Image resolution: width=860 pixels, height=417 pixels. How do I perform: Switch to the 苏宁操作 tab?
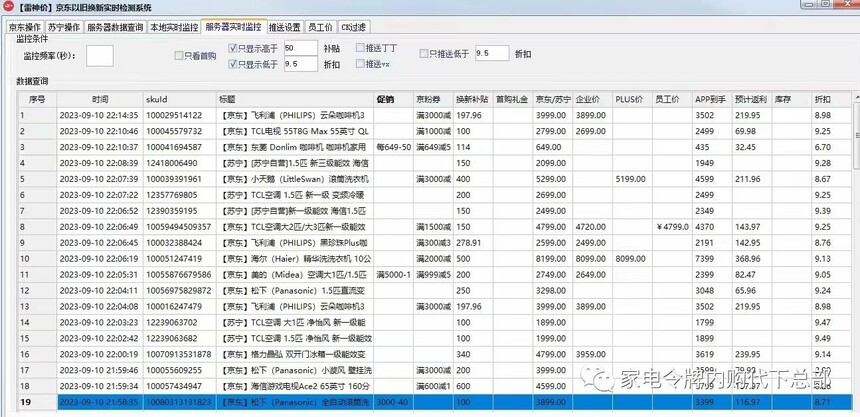click(63, 27)
